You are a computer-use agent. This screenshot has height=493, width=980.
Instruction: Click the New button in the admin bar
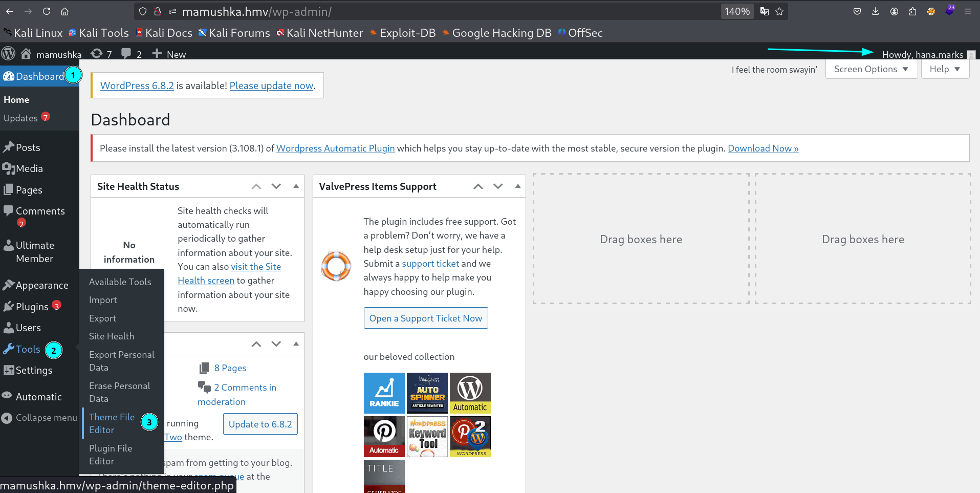[169, 54]
